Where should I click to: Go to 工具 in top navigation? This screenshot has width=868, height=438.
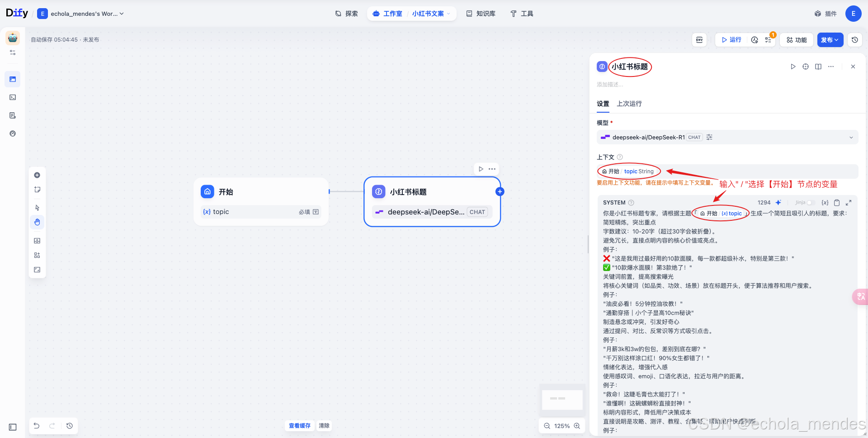(522, 14)
